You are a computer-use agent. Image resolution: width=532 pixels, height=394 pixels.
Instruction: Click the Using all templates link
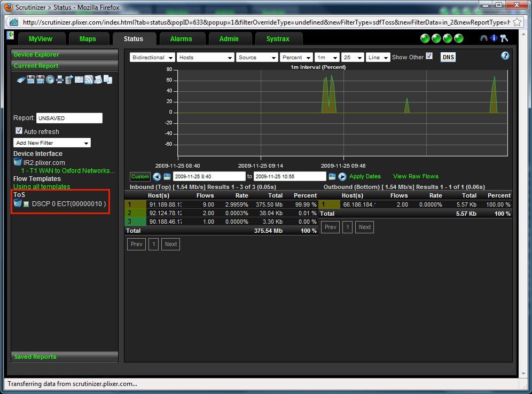click(x=42, y=186)
